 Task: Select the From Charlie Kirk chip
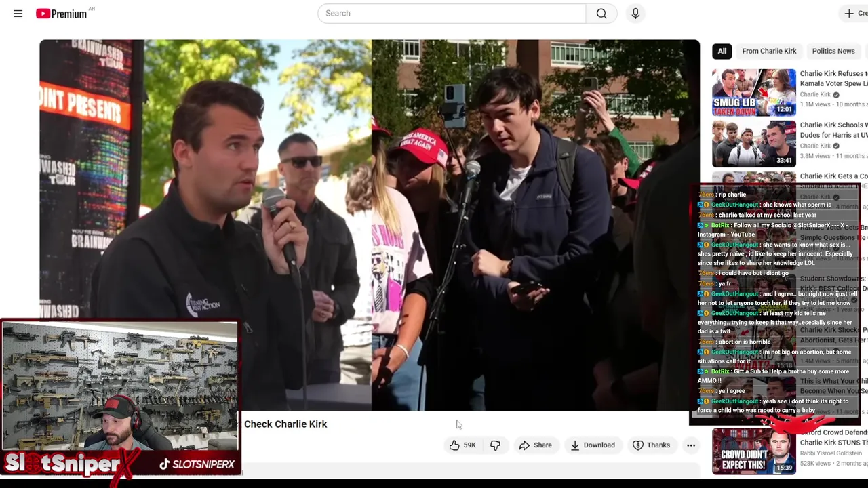pos(769,51)
